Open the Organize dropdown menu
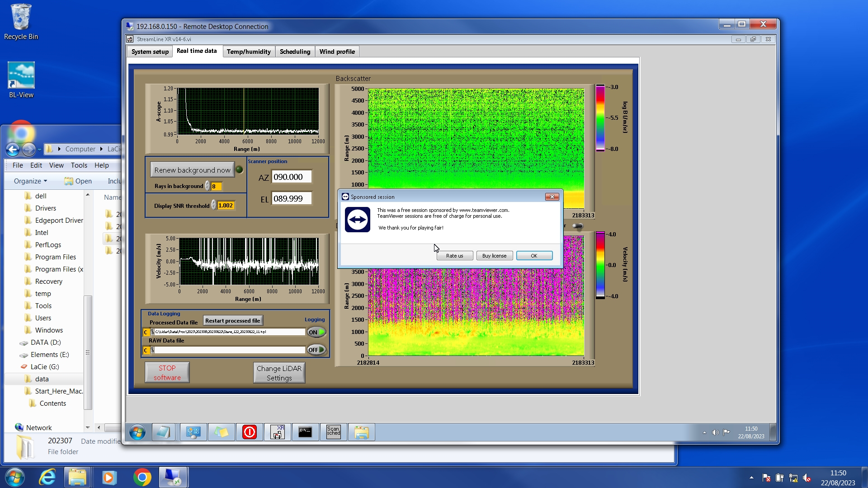This screenshot has height=488, width=868. [x=30, y=181]
